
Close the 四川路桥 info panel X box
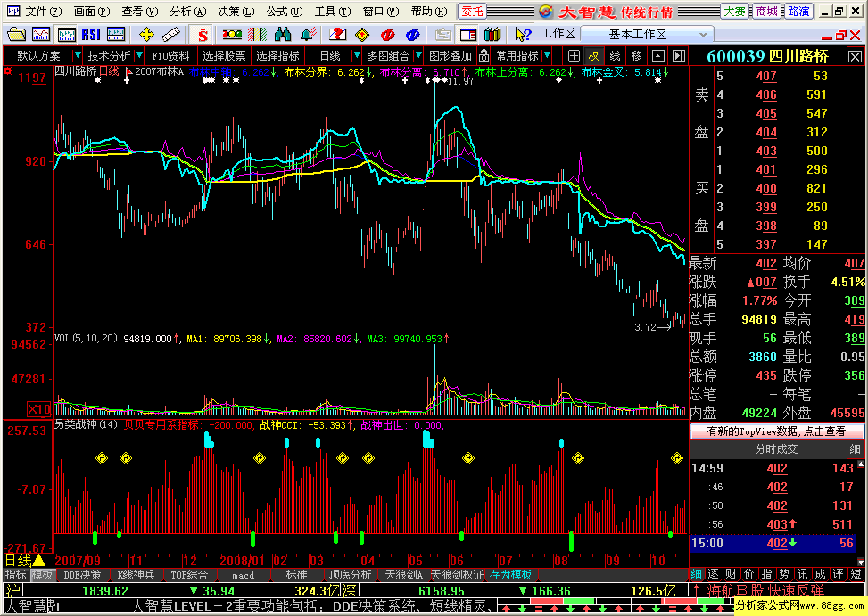[x=855, y=56]
